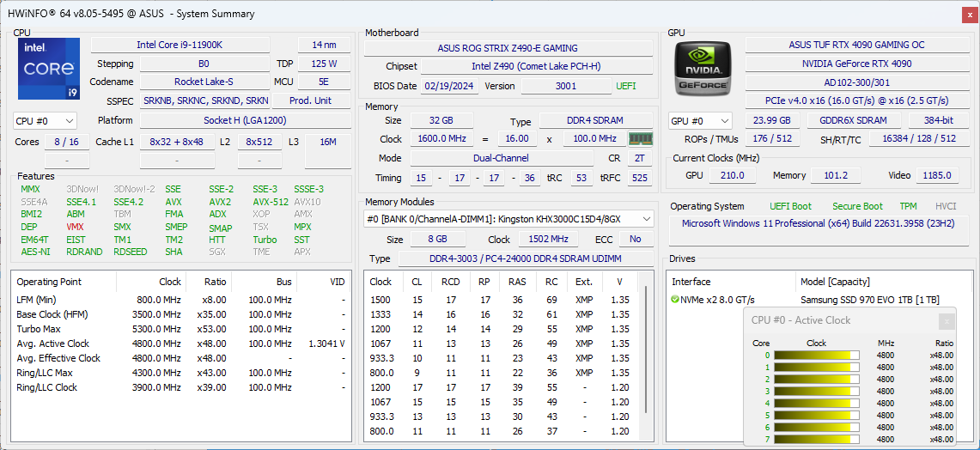Click the Rocket Lake-S codename field
This screenshot has height=450, width=980.
point(204,82)
